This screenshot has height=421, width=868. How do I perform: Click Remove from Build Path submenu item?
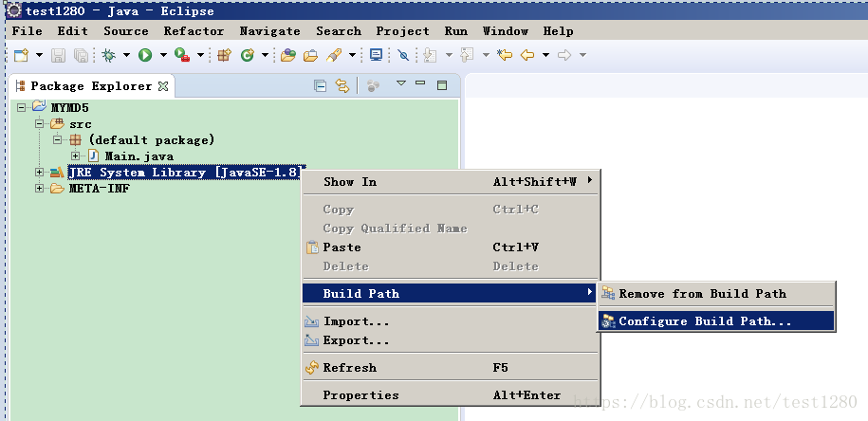point(716,294)
